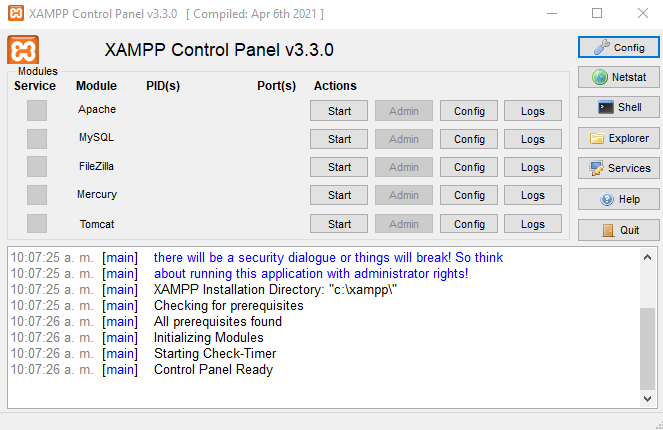Start the MySQL module
This screenshot has height=430, width=663.
click(339, 139)
